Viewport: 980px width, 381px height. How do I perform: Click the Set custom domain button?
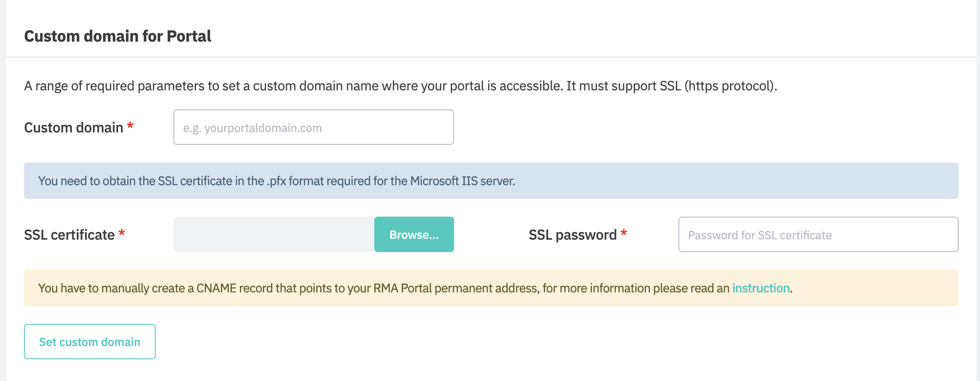click(x=90, y=342)
